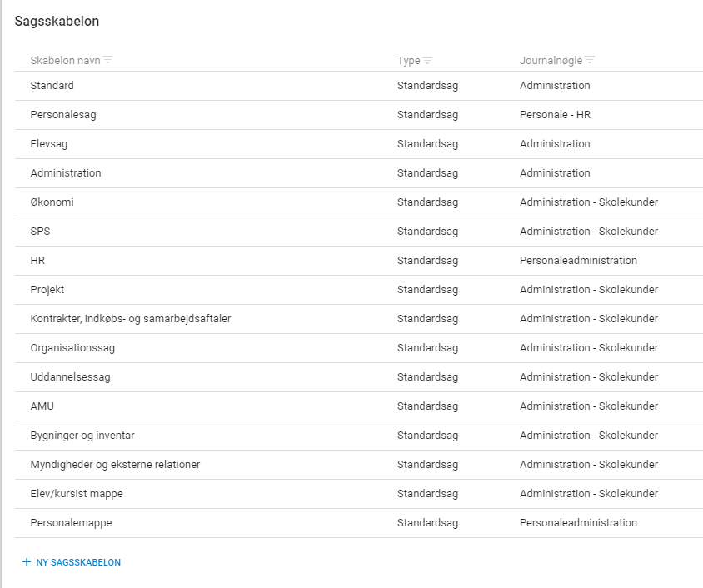703x588 pixels.
Task: Select the Økonomi template row
Action: (x=359, y=202)
